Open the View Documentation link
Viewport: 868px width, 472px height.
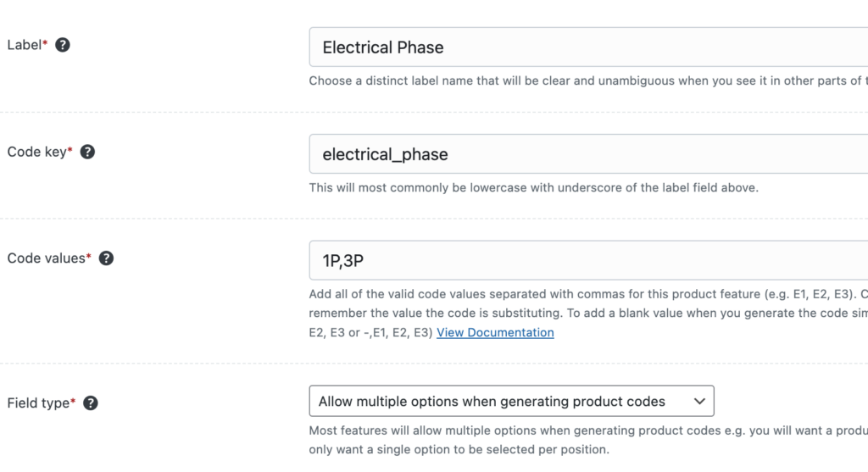point(495,332)
